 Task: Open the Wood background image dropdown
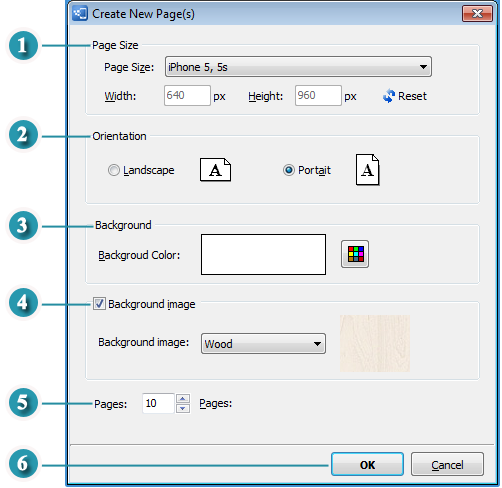tap(263, 343)
